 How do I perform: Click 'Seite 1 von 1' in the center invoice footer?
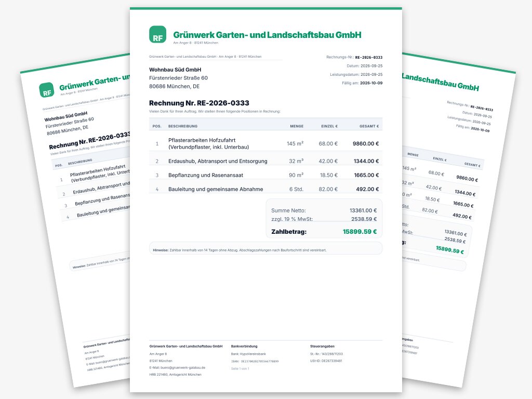[x=240, y=368]
